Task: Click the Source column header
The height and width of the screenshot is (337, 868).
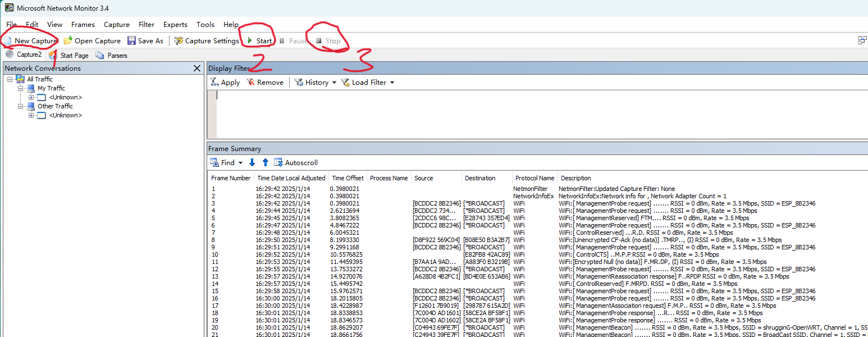Action: [x=436, y=178]
